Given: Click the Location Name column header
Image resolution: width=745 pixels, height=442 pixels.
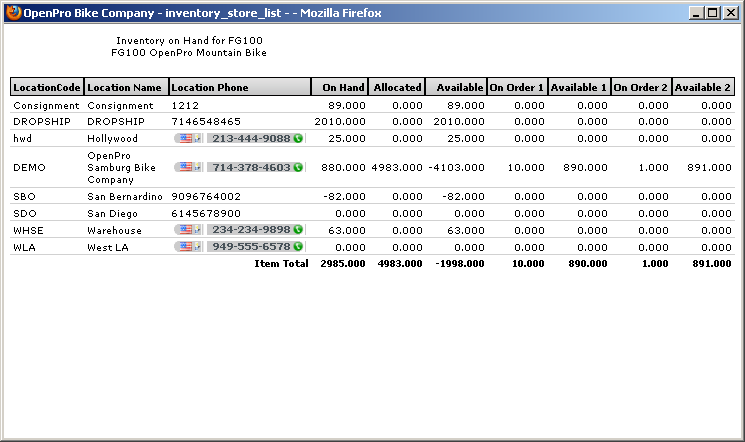Looking at the screenshot, I should click(x=125, y=87).
